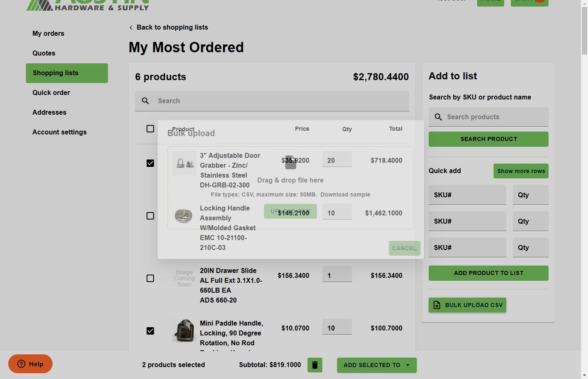This screenshot has height=379, width=588.
Task: Open Account settings
Action: [60, 132]
